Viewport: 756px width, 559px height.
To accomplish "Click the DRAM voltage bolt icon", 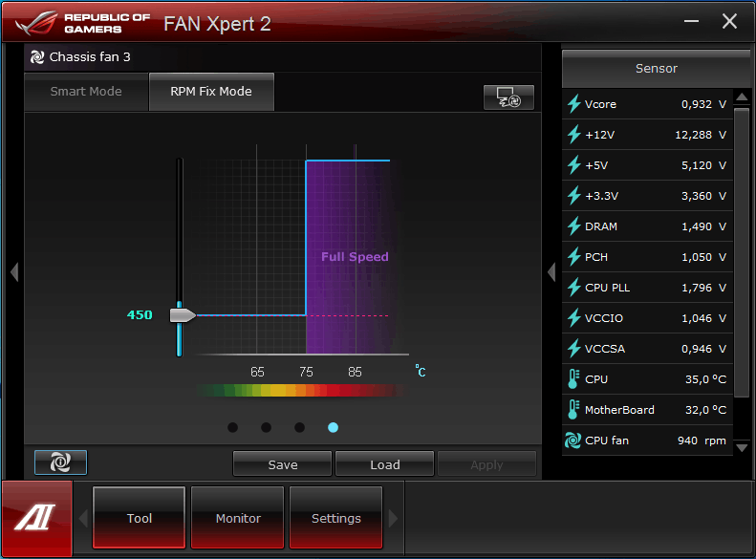I will click(573, 226).
